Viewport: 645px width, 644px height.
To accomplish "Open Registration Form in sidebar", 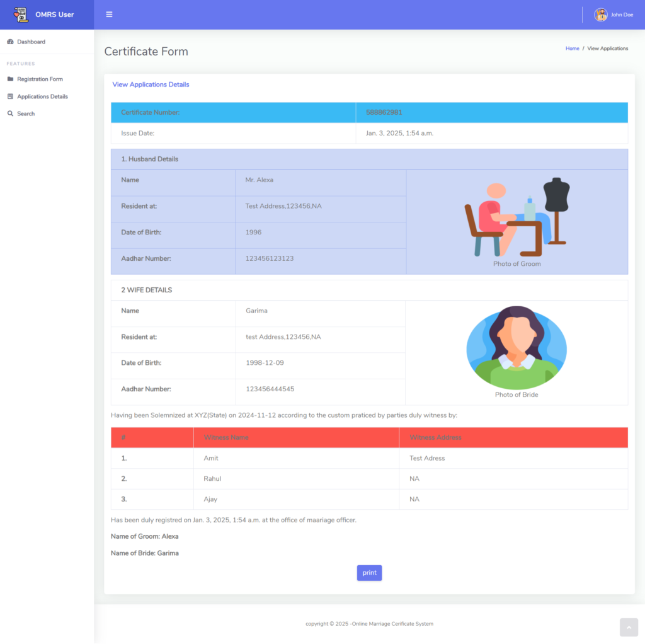I will click(x=40, y=79).
